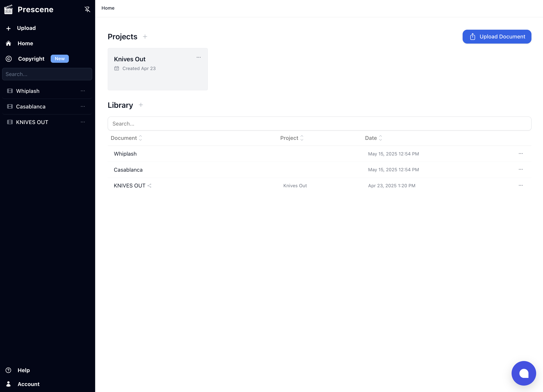Unpin the sidebar using the pin icon
The image size is (543, 392).
pyautogui.click(x=87, y=9)
